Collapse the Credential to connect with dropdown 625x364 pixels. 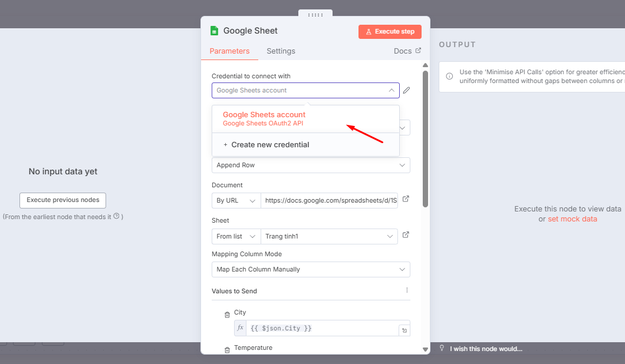[392, 90]
